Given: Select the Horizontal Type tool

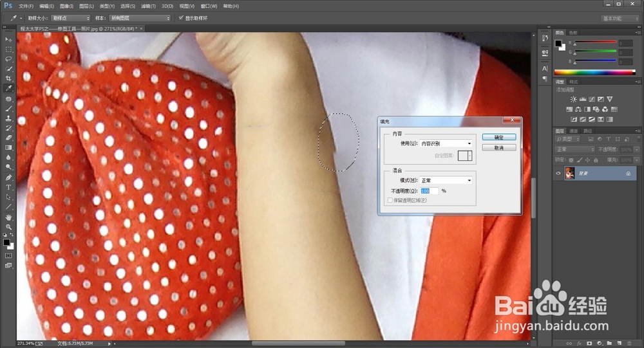Looking at the screenshot, I should tap(8, 187).
